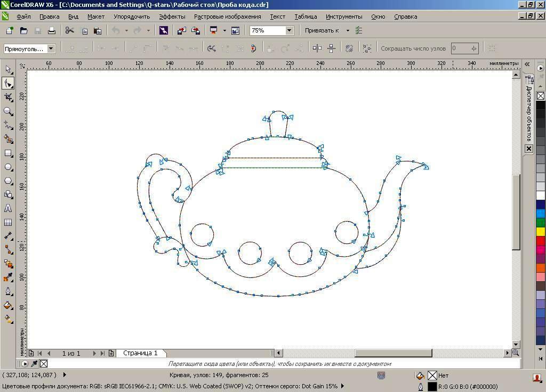Viewport: 546px width, 392px height.
Task: Open the Инструменты menu
Action: click(344, 17)
